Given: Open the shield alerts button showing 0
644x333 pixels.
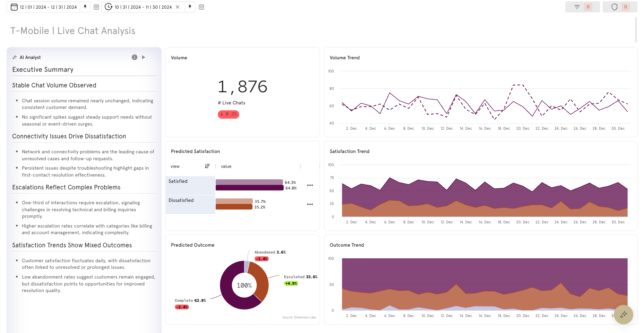Looking at the screenshot, I should (620, 7).
